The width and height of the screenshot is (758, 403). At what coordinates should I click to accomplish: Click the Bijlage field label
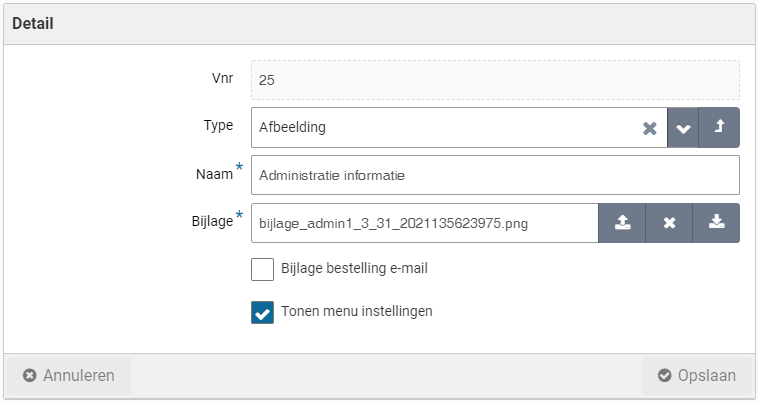[211, 221]
